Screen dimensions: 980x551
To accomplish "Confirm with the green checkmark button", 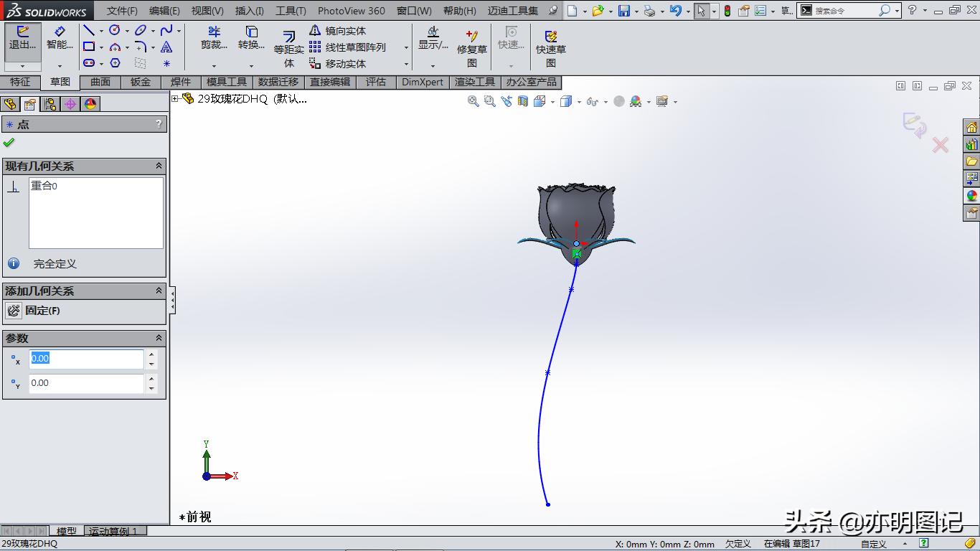I will (x=9, y=142).
